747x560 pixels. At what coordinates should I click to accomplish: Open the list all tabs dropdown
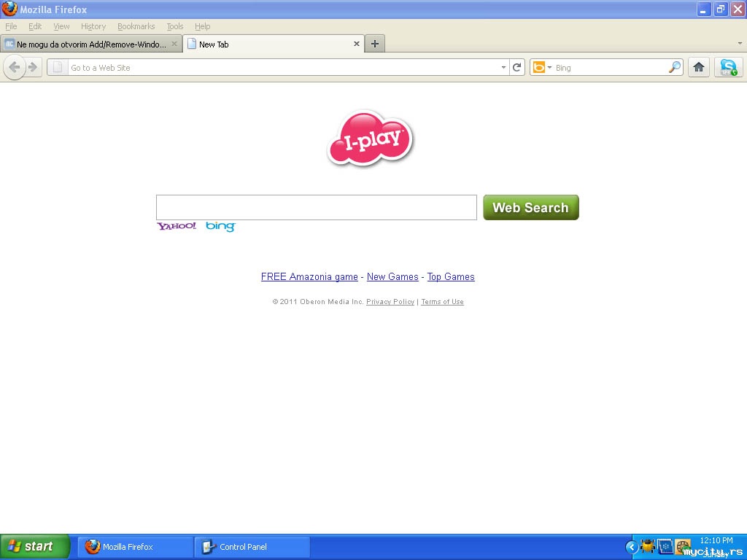point(740,43)
